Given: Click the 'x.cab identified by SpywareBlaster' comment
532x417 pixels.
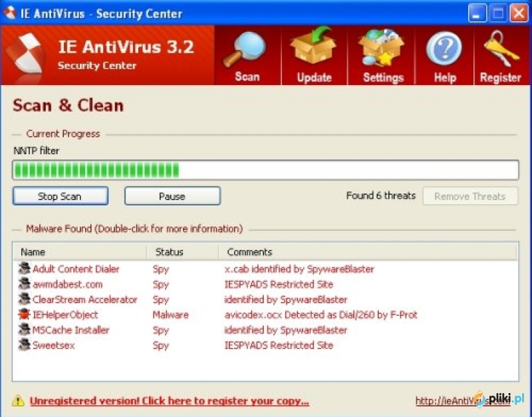Looking at the screenshot, I should (299, 269).
